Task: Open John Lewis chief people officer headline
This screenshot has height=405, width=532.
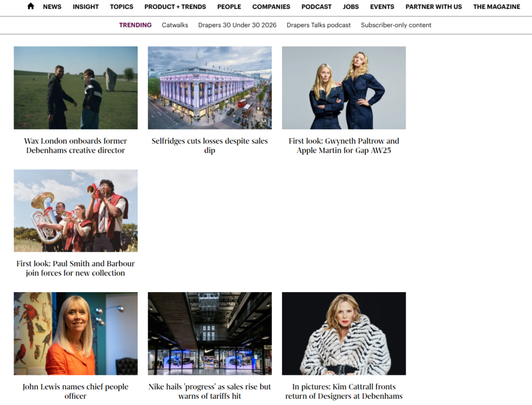Action: tap(76, 391)
